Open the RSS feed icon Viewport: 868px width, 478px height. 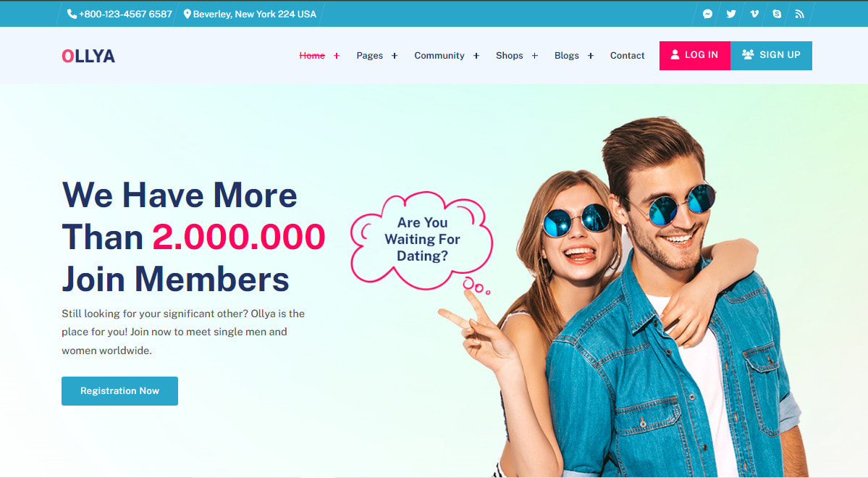point(799,14)
